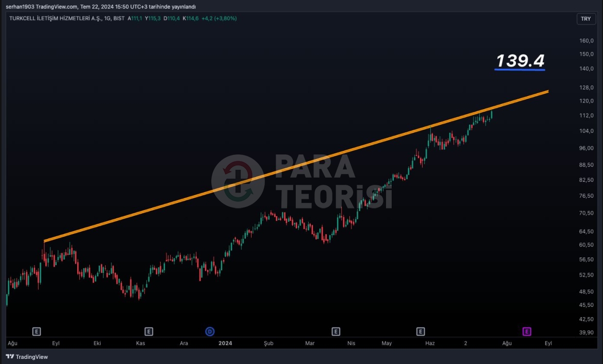Click the 150,0 price scale label

click(x=587, y=54)
